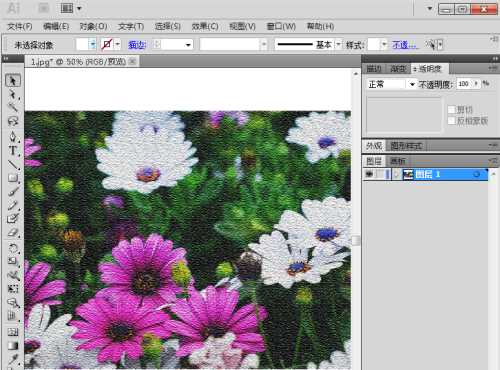
Task: Click the opacity 100 input field
Action: tap(464, 84)
